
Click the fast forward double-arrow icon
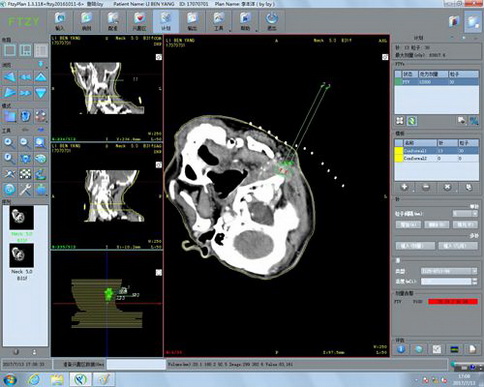click(x=25, y=93)
